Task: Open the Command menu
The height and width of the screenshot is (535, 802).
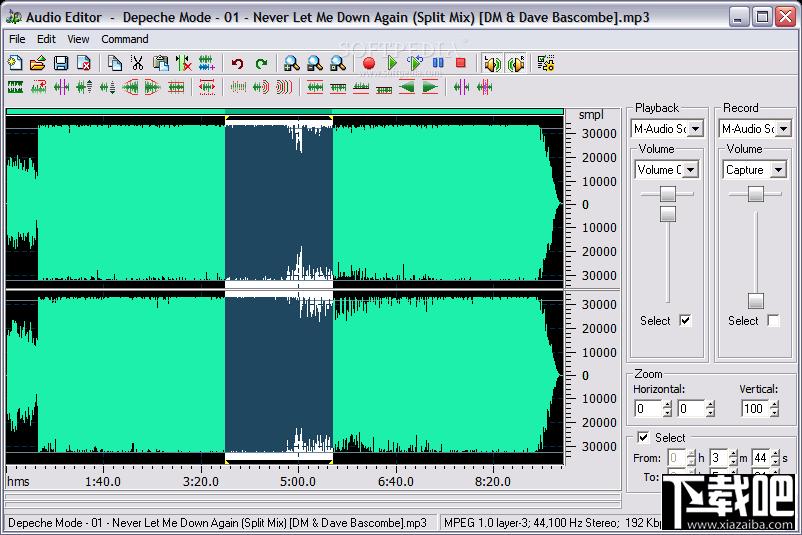Action: point(125,39)
